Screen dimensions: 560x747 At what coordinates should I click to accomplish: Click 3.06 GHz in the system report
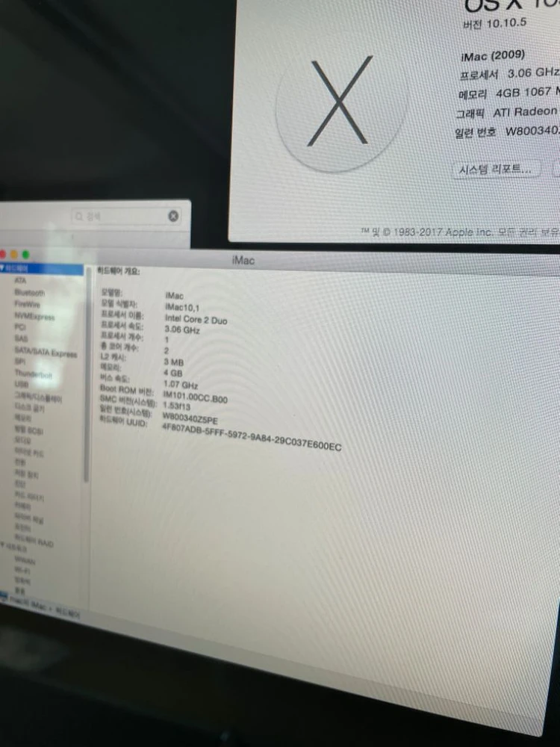point(182,329)
